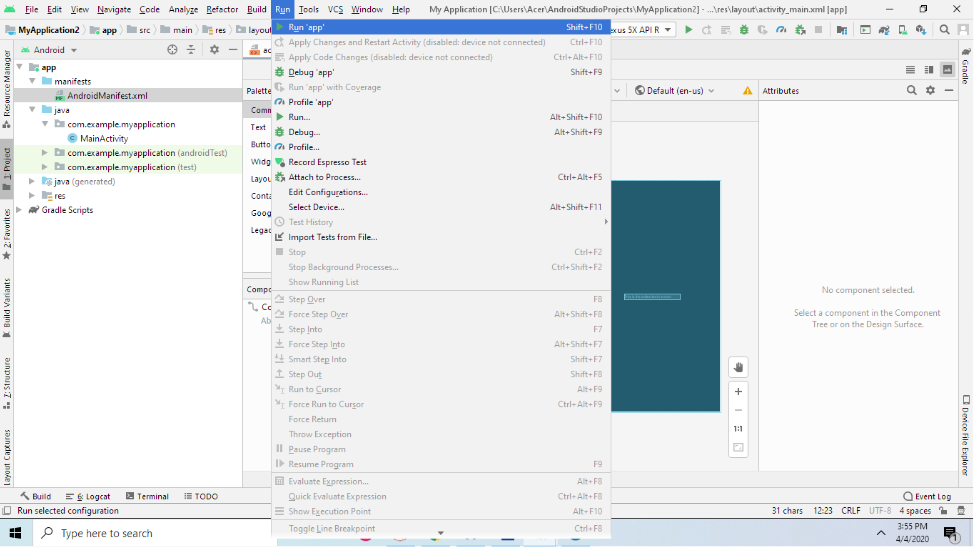
Task: Zoom in with the plus button
Action: 738,391
